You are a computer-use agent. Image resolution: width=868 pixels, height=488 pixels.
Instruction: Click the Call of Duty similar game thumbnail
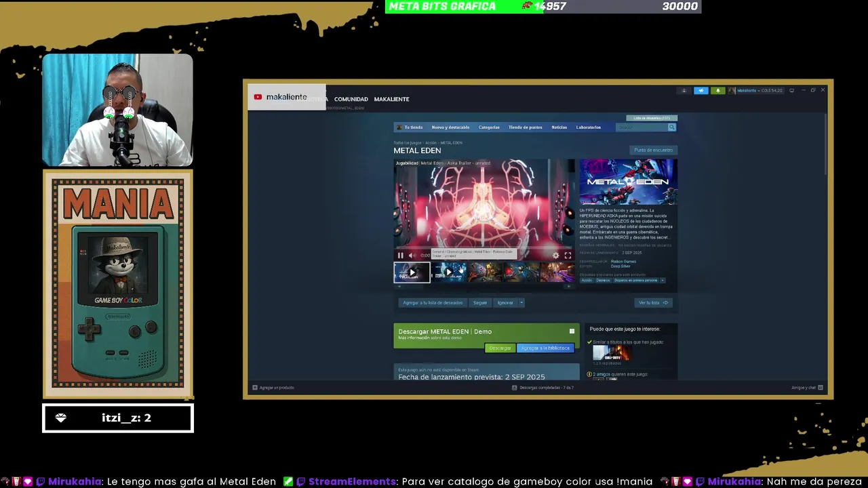click(611, 353)
